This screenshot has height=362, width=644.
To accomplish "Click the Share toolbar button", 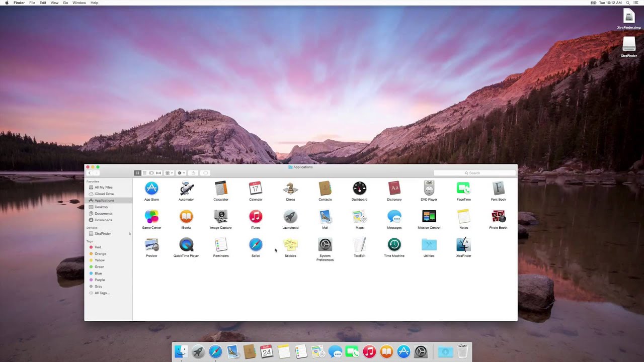I will [193, 173].
